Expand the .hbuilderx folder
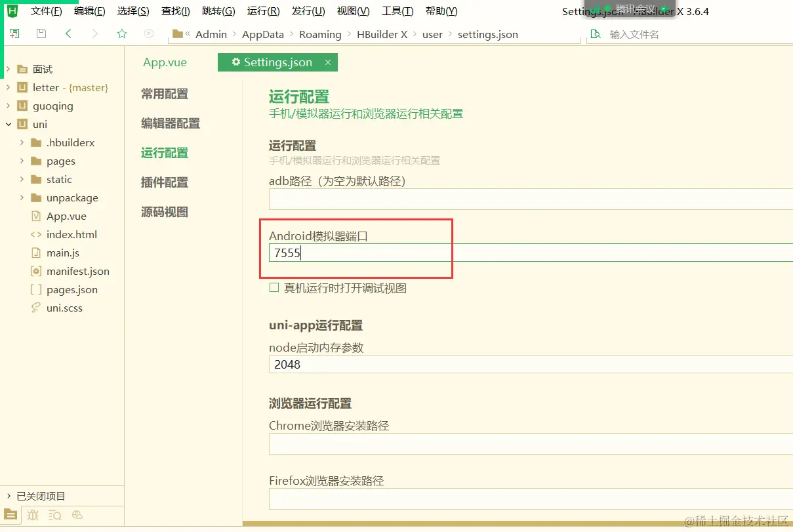 (x=22, y=142)
